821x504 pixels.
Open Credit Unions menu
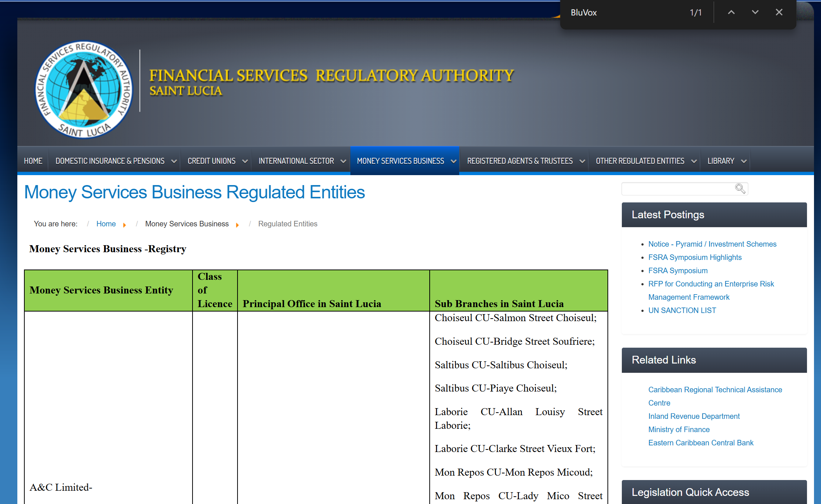(x=211, y=161)
